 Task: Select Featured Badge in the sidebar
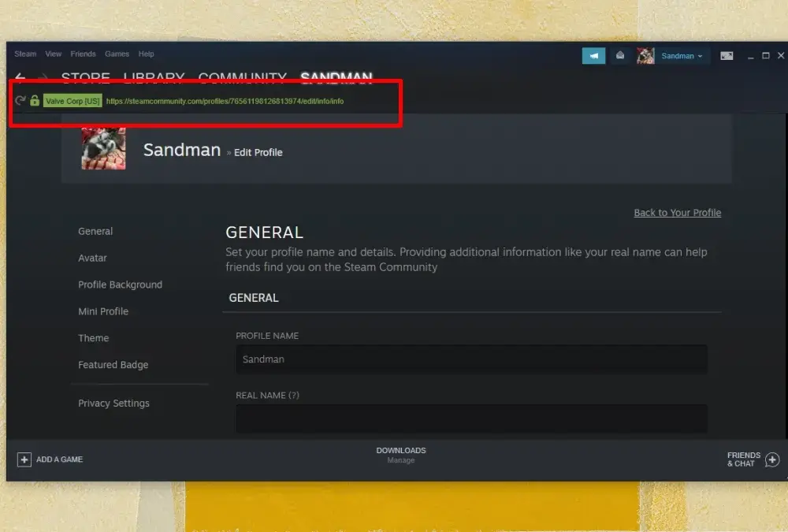pos(113,365)
